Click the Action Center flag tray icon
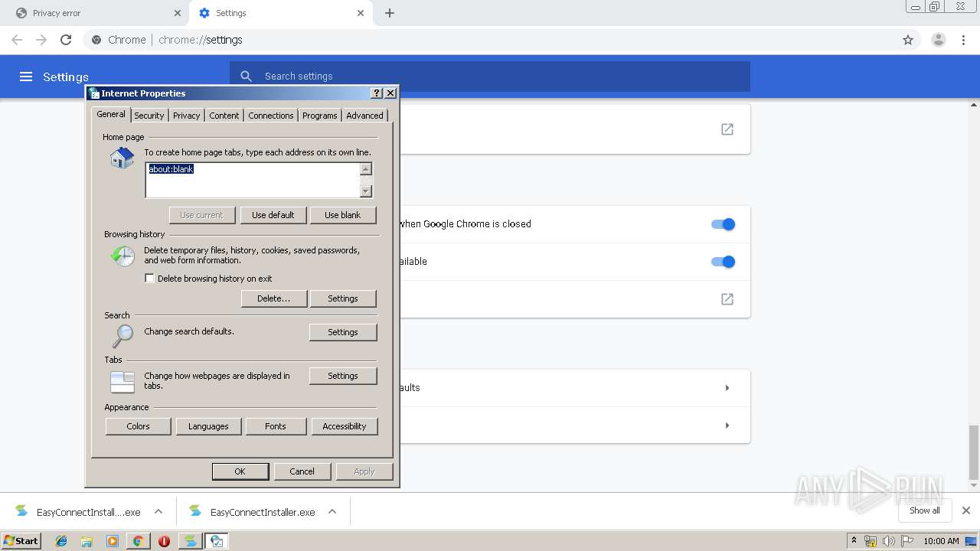This screenshot has width=980, height=551. [906, 541]
